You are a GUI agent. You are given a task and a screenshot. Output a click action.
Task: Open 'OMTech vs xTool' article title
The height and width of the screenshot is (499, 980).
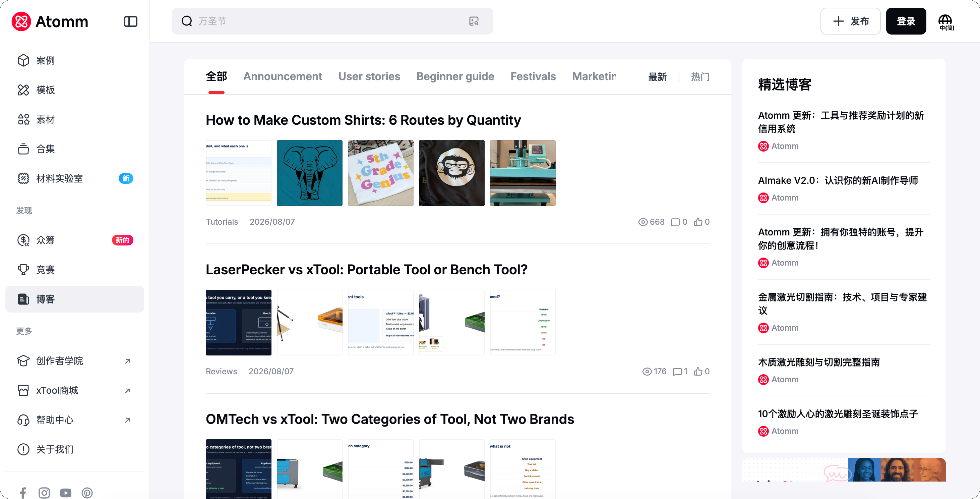(x=390, y=420)
